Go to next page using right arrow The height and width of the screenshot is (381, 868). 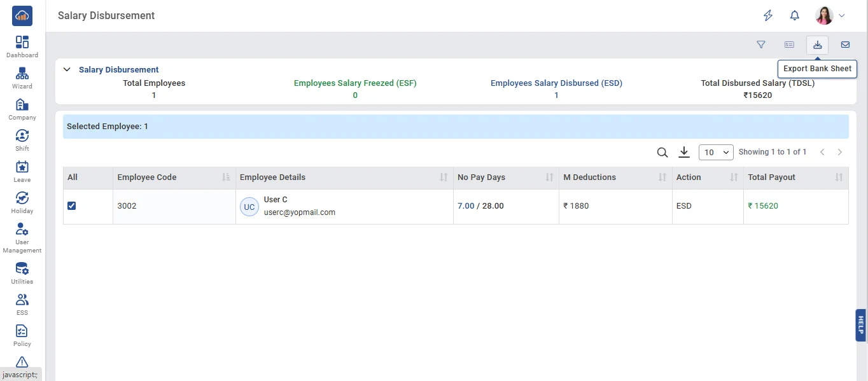(839, 152)
